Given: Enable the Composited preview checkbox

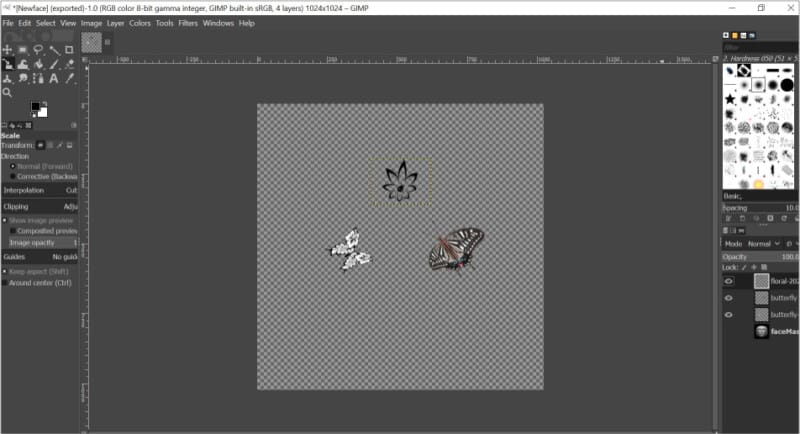Looking at the screenshot, I should point(12,230).
